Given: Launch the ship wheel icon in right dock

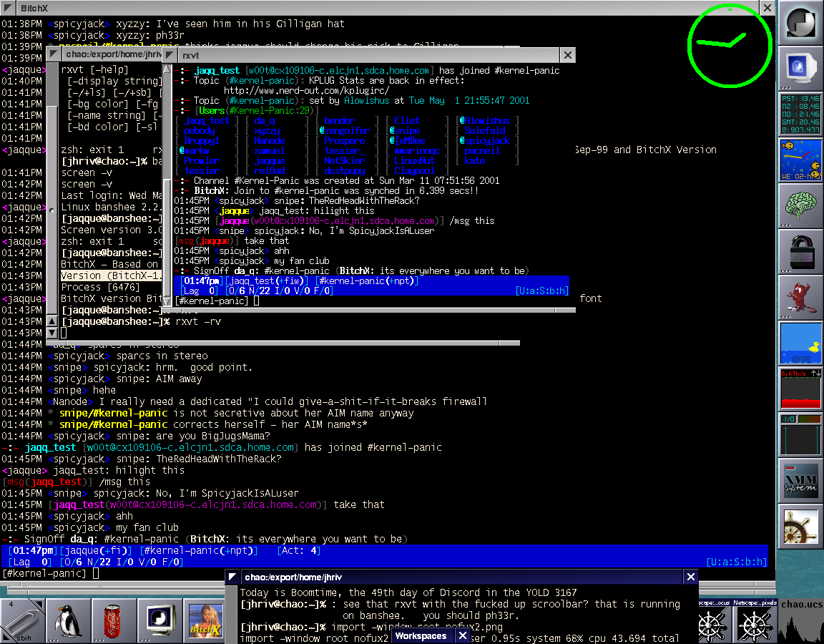Looking at the screenshot, I should 800,526.
